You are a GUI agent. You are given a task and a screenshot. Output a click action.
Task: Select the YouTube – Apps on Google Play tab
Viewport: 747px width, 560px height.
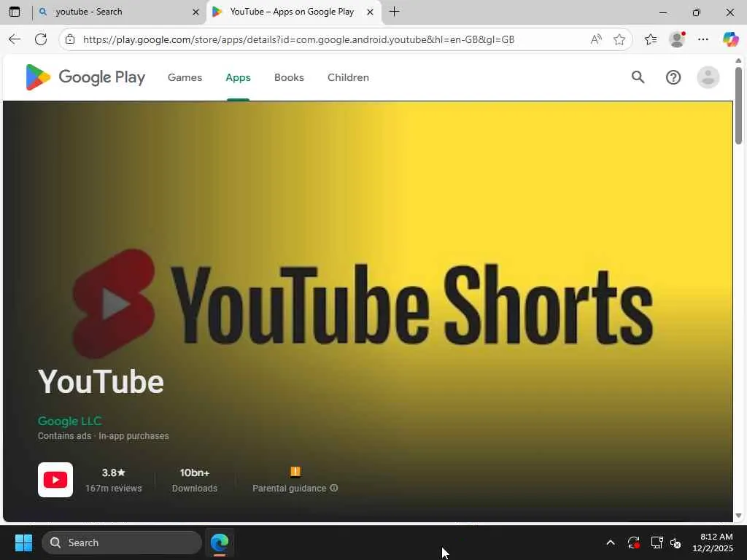point(293,12)
